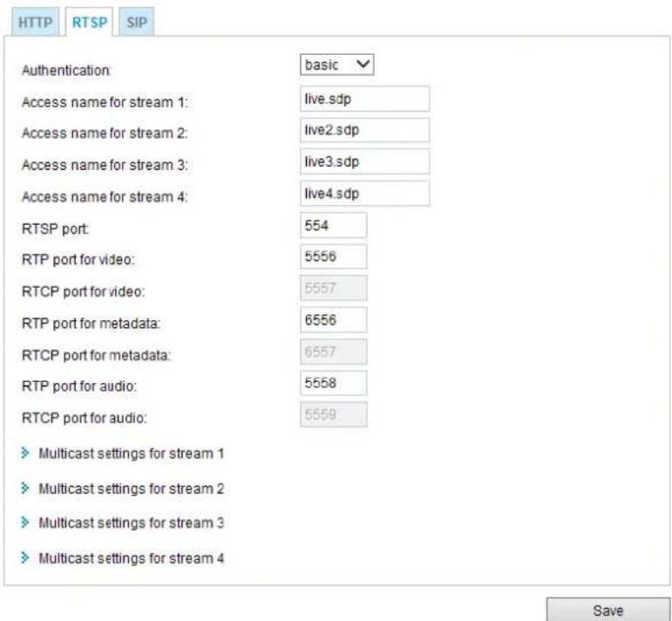The width and height of the screenshot is (672, 621).
Task: Click the RTP port for audio field
Action: (334, 384)
